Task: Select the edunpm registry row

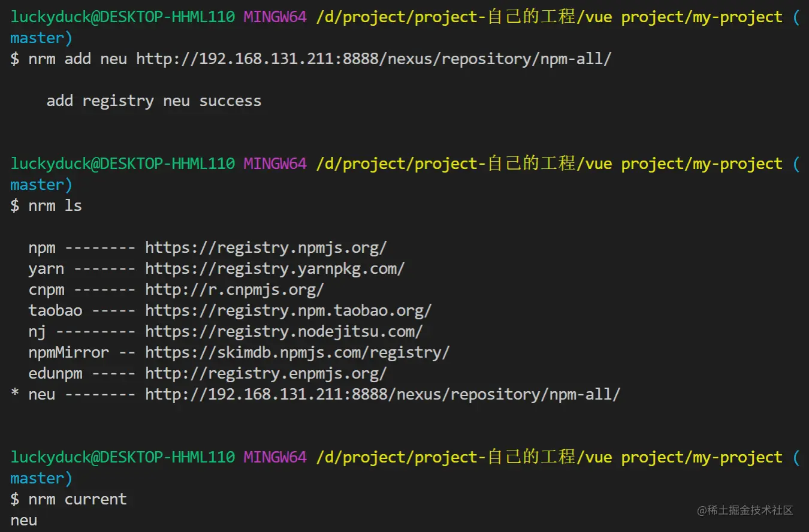Action: tap(207, 373)
